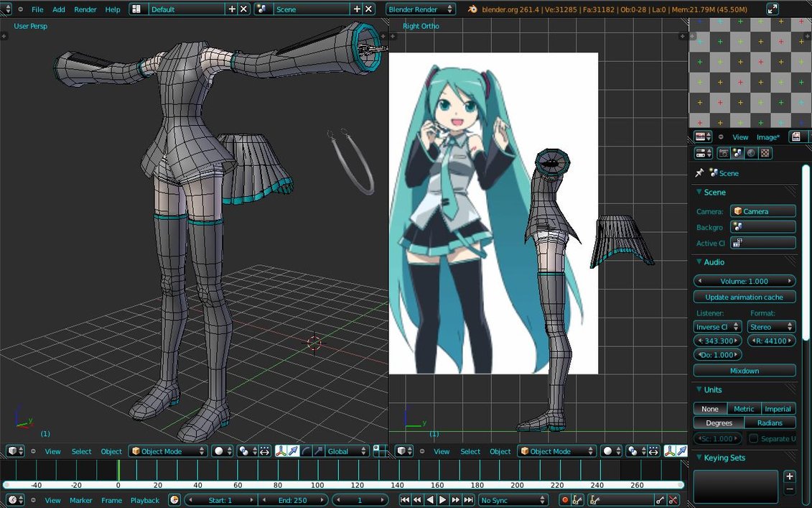Open the Playback menu in timeline
Viewport: 812px width, 508px height.
tap(144, 500)
